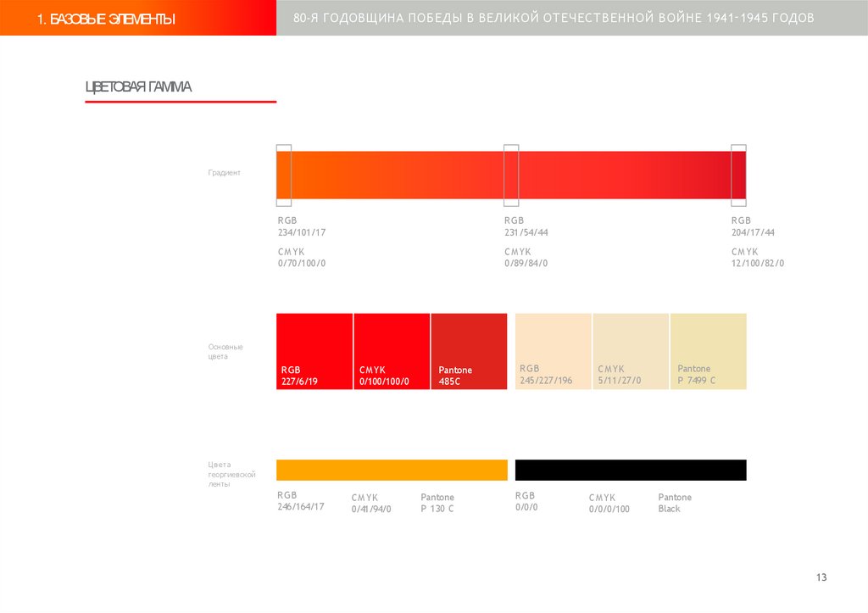
Task: Select the red CMYK 0/100/100/0 swatch
Action: (392, 351)
